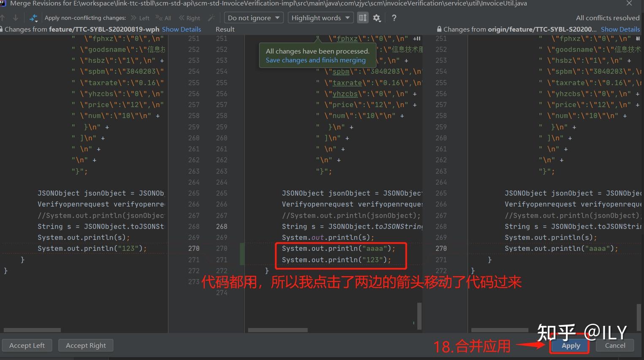The image size is (644, 360).
Task: Apply non-conflicting changes from Right
Action: (x=189, y=18)
